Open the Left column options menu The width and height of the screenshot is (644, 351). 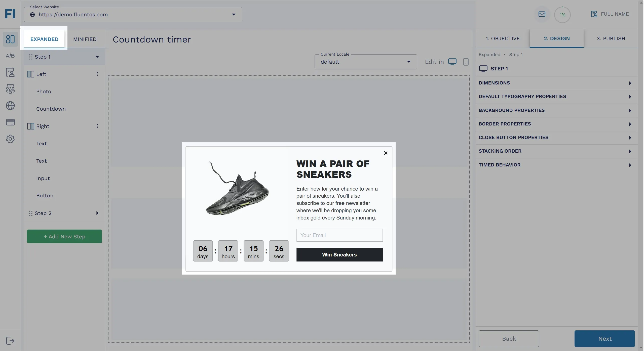(x=97, y=74)
